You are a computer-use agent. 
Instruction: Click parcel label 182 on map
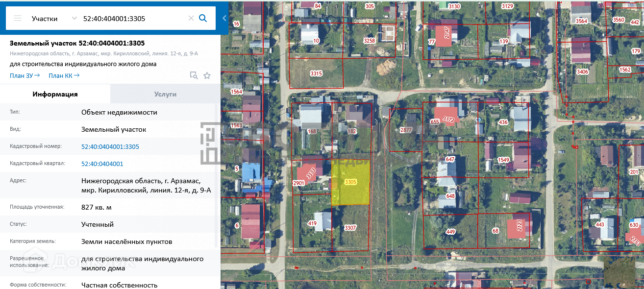351,131
